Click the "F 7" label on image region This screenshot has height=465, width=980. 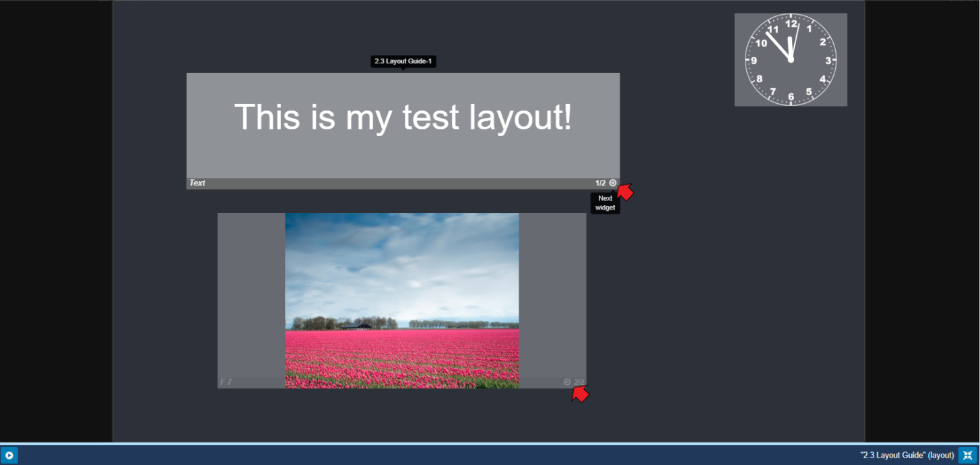226,382
